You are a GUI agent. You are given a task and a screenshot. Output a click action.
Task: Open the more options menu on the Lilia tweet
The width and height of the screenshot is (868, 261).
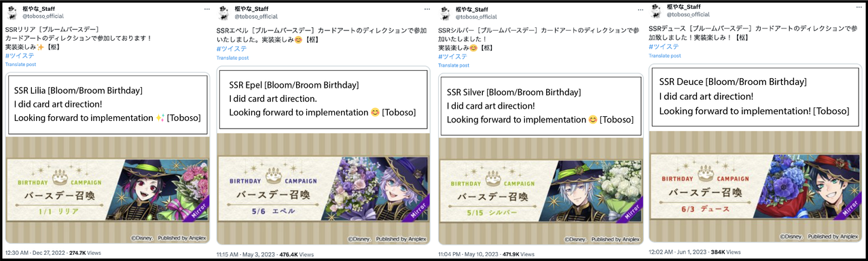206,9
